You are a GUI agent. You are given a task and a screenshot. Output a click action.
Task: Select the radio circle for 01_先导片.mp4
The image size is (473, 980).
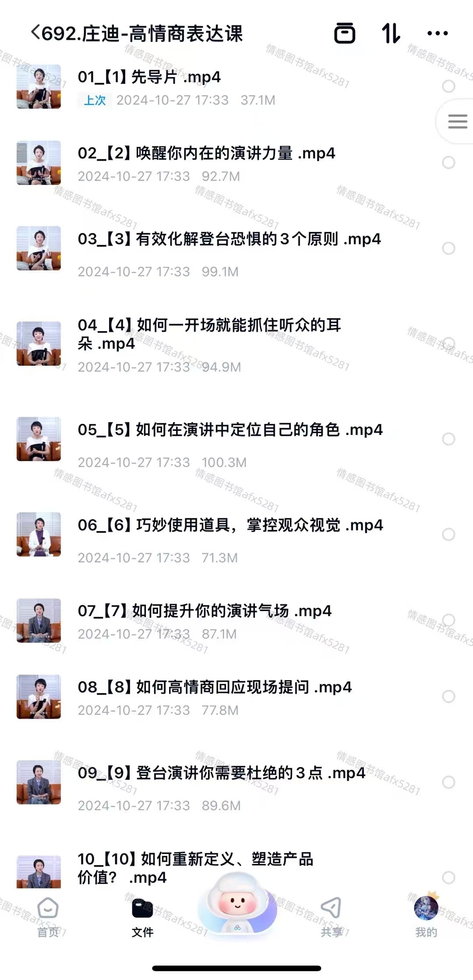point(448,86)
